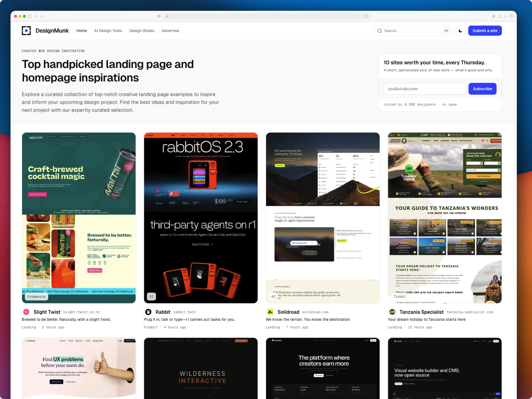The height and width of the screenshot is (399, 532).
Task: Click the Submit a site button
Action: coord(485,30)
